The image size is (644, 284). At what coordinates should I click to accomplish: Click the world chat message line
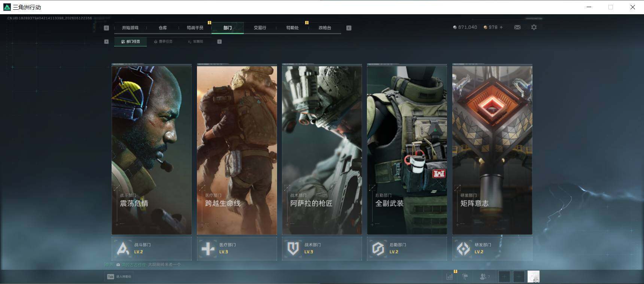pos(143,265)
